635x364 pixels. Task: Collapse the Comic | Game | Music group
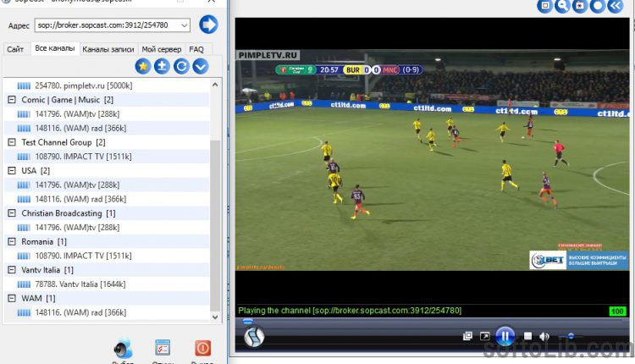[12, 100]
